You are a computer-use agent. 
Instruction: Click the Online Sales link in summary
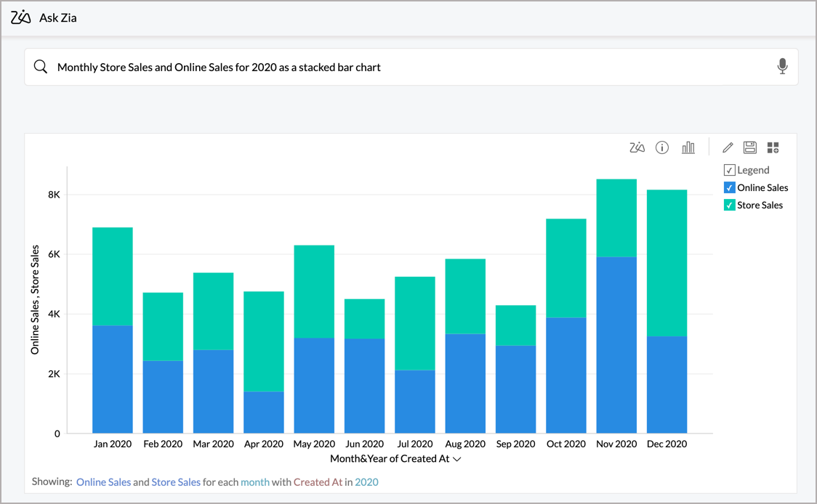coord(103,481)
